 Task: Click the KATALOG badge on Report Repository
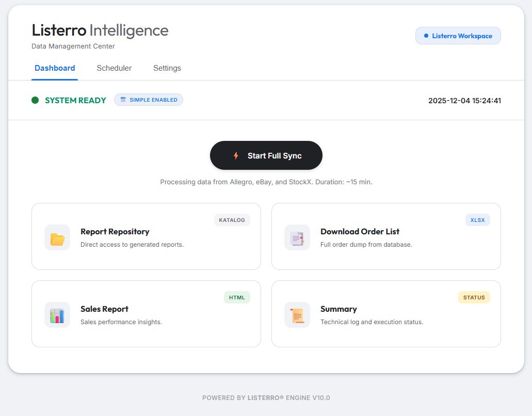[232, 219]
